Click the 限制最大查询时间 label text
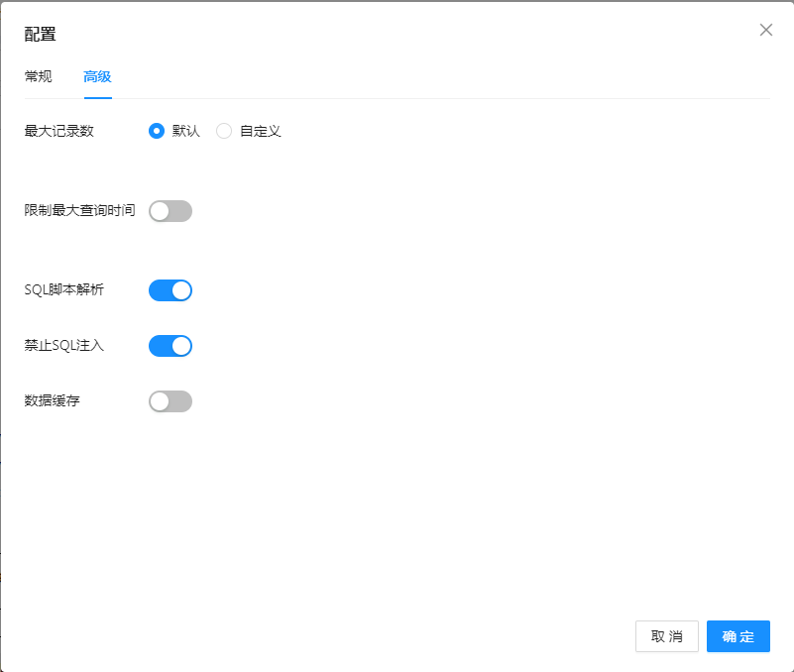The width and height of the screenshot is (794, 672). [79, 210]
